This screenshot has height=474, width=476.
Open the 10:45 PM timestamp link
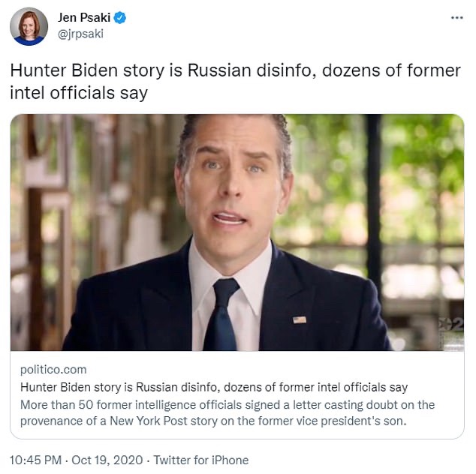point(34,460)
